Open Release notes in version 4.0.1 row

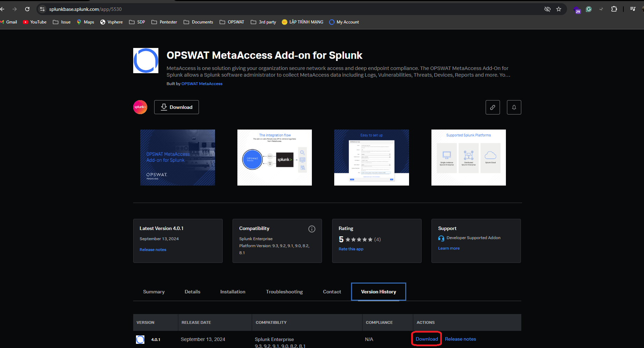click(460, 339)
